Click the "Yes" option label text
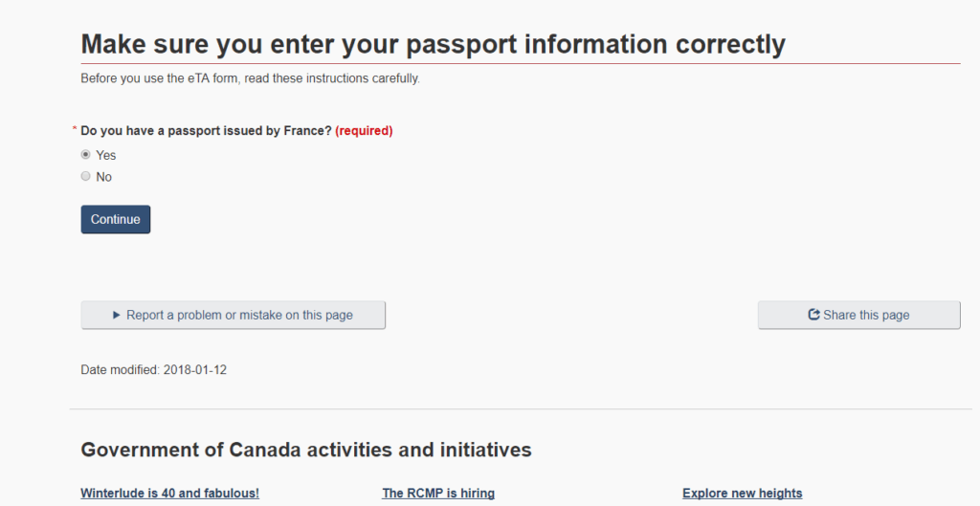Screen dimensions: 980x506 pyautogui.click(x=105, y=155)
